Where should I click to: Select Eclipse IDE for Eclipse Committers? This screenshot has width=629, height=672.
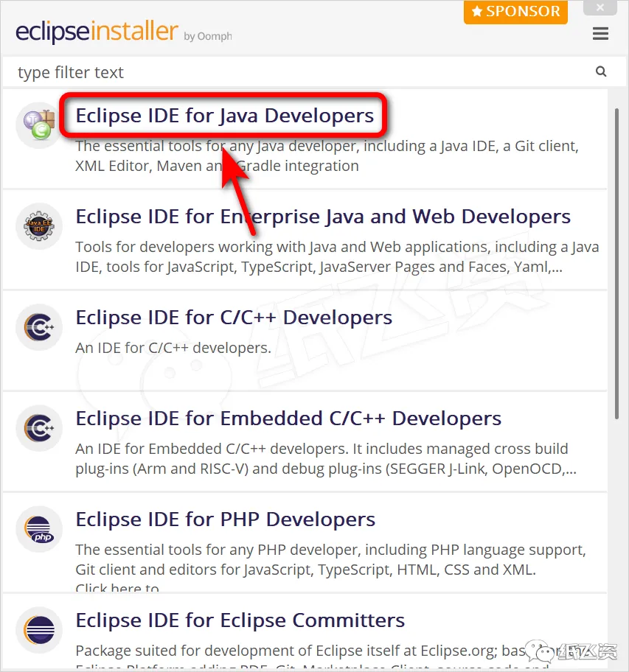[240, 620]
